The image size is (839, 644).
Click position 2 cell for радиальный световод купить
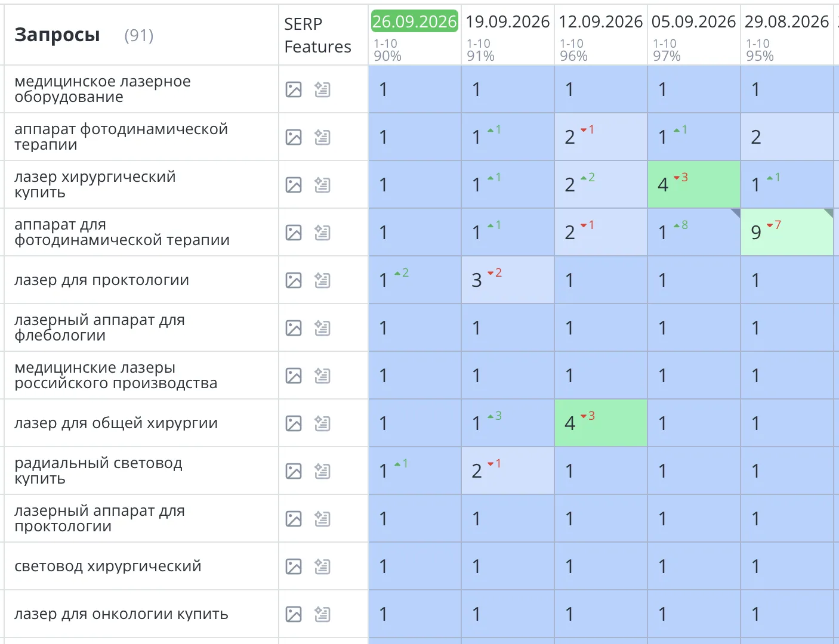[x=508, y=471]
